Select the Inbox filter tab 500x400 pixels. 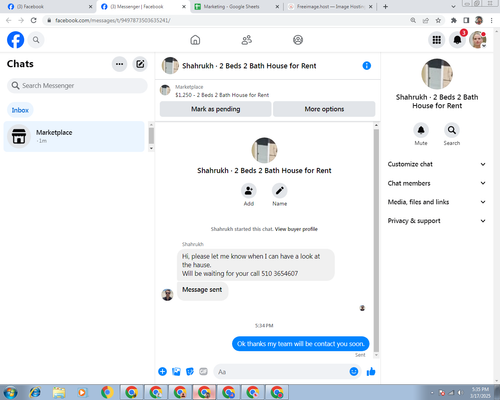click(20, 110)
